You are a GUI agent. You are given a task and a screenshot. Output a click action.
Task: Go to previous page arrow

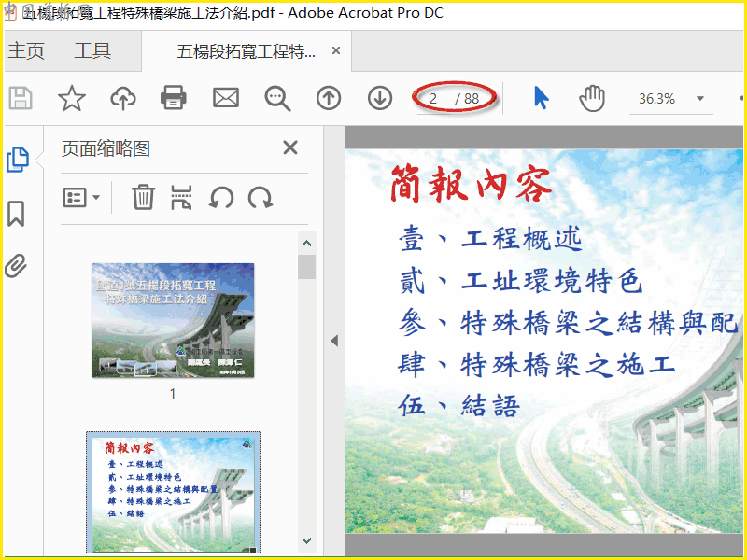click(329, 98)
